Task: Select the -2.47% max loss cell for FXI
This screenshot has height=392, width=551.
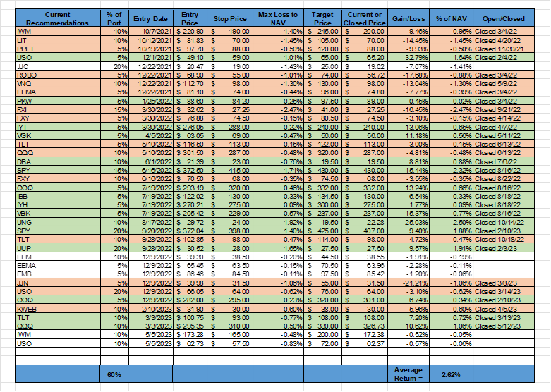Action: click(x=278, y=109)
